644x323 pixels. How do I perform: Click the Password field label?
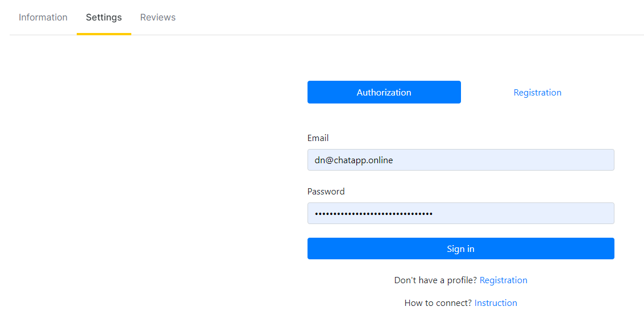[x=326, y=192]
